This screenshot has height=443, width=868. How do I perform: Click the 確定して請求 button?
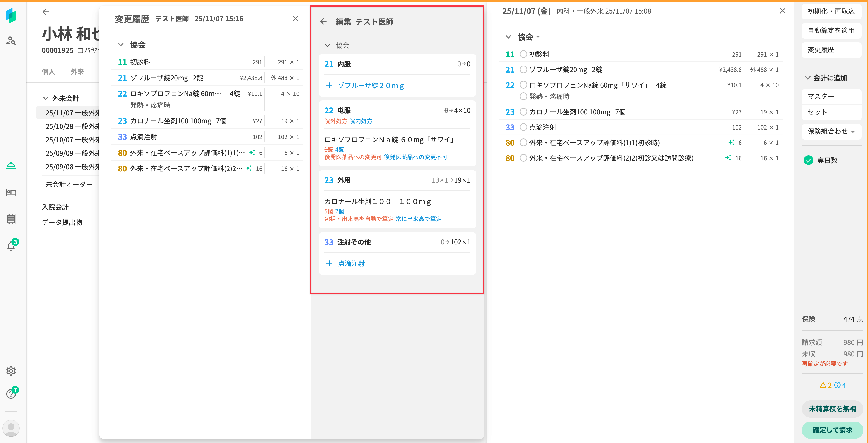pos(832,430)
